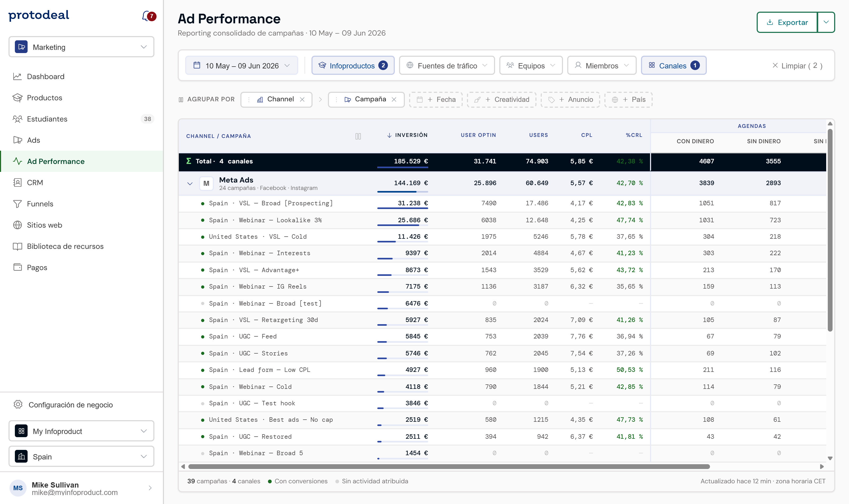Select Spain · Webinar – IG Reels campaign

pos(502,287)
